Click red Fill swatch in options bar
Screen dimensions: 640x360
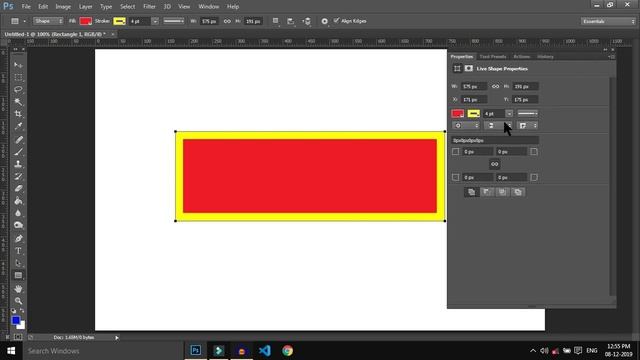(85, 21)
